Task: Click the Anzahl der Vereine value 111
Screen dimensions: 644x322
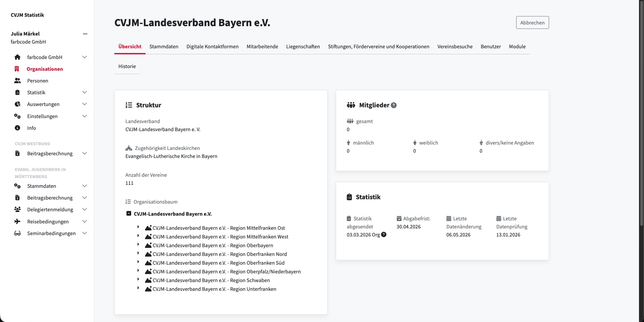Action: [x=129, y=183]
